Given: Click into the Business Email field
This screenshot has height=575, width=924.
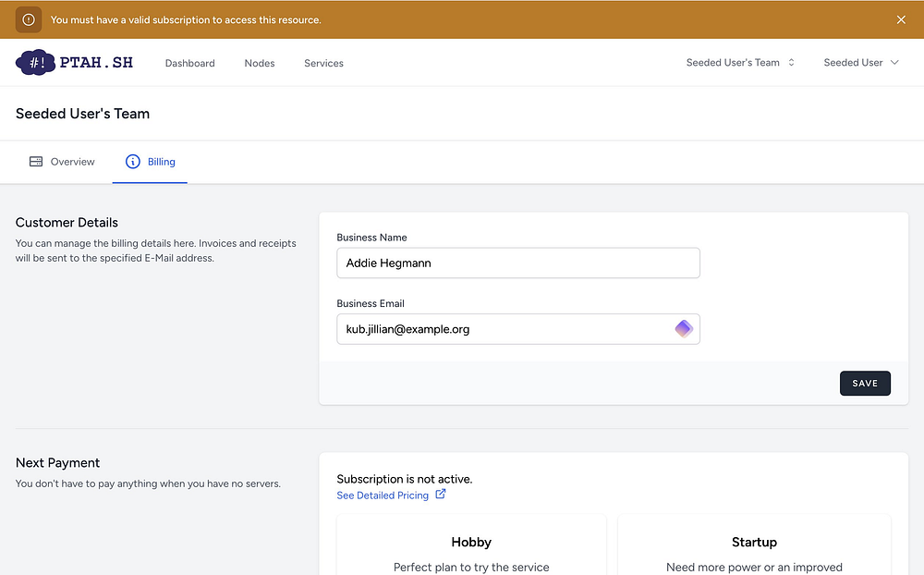Looking at the screenshot, I should click(499, 329).
